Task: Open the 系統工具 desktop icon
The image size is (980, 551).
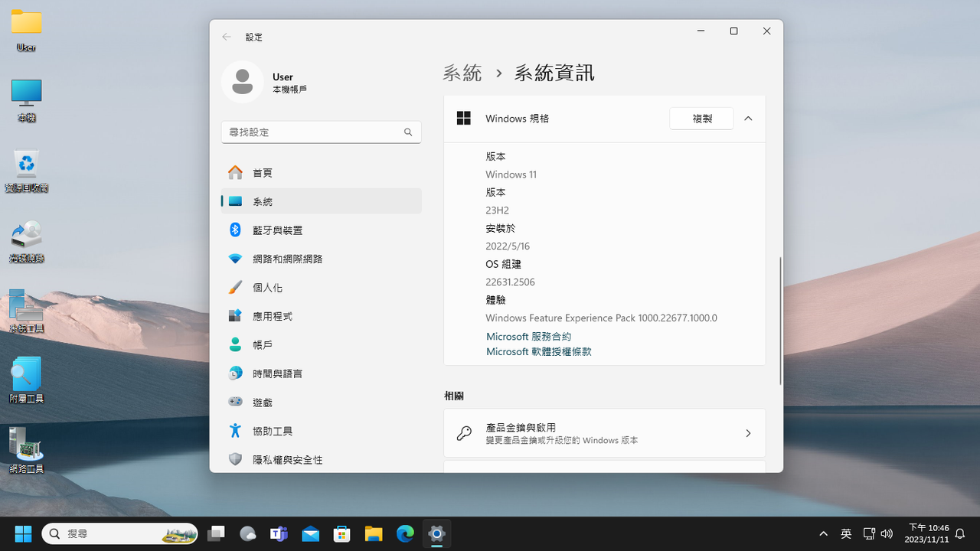Action: (x=27, y=311)
